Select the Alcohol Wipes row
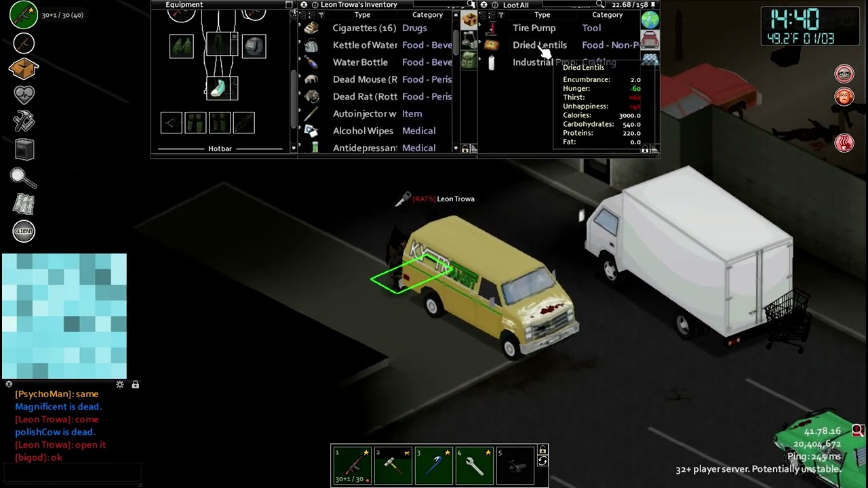868x488 pixels. tap(376, 131)
